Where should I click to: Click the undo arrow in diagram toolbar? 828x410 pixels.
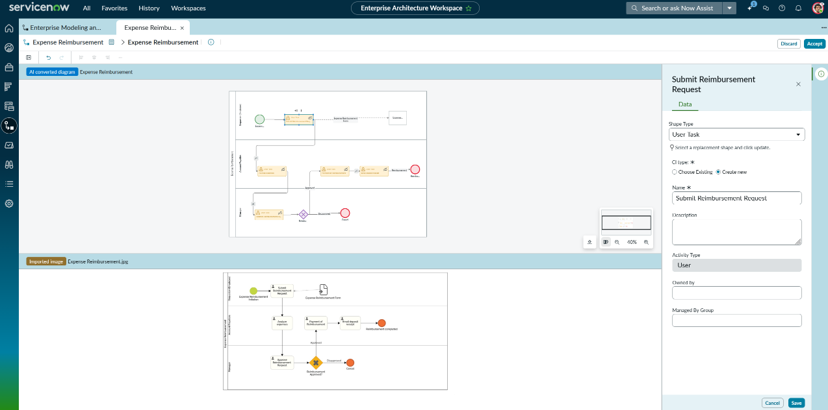[x=49, y=57]
